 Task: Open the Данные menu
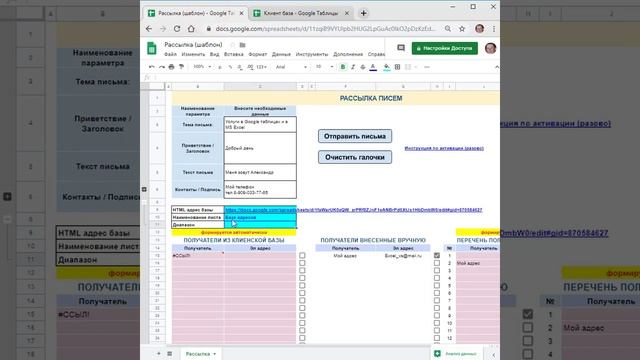pyautogui.click(x=281, y=54)
